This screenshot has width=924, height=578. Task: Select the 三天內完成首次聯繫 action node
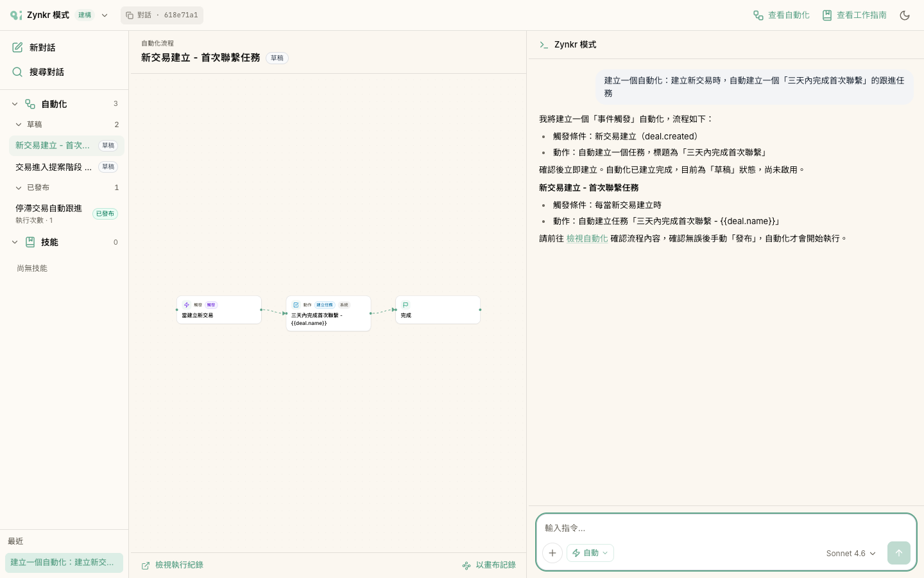329,313
